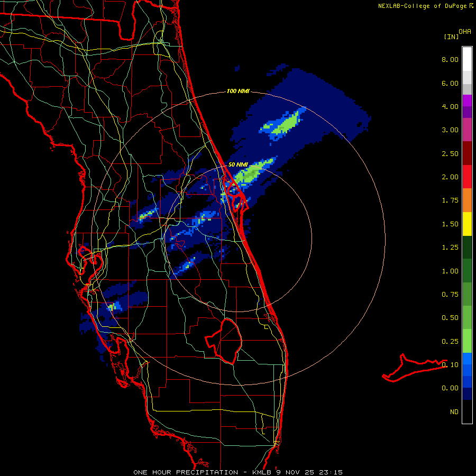Click the 3.00 legend value
The image size is (476, 476).
pos(450,130)
